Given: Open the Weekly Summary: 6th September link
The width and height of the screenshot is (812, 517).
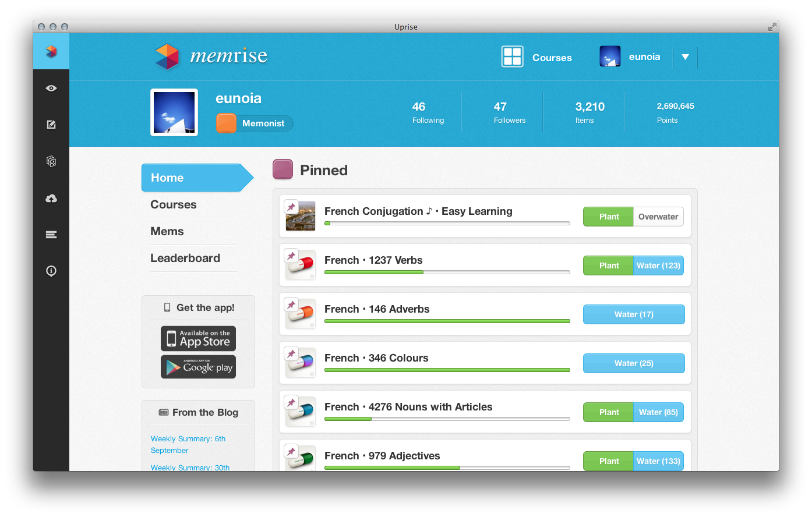Looking at the screenshot, I should pyautogui.click(x=188, y=444).
